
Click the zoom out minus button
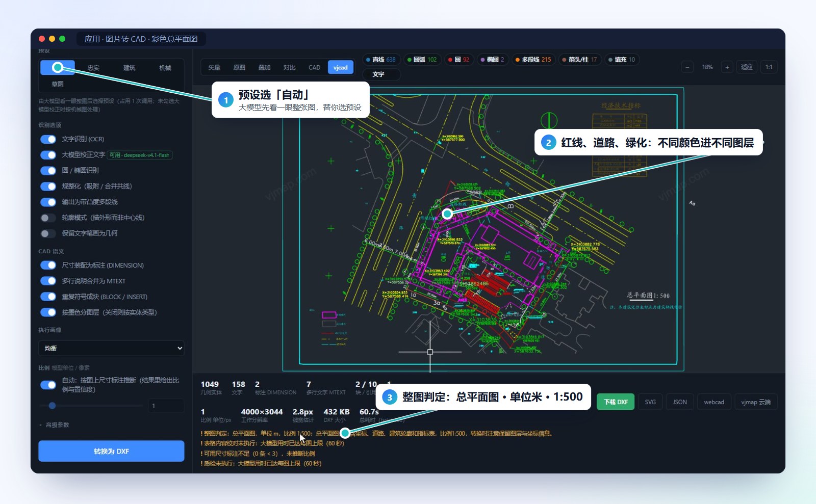tap(687, 67)
